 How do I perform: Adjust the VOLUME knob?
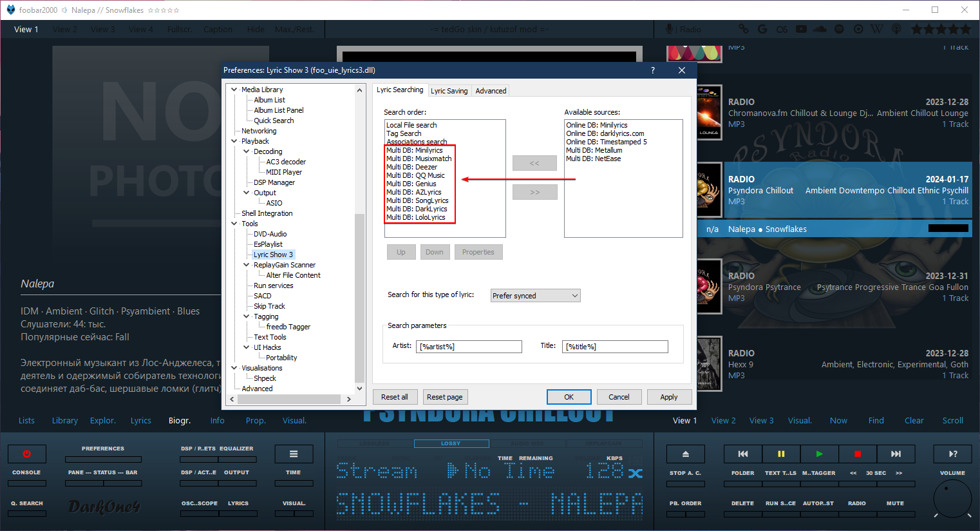tap(952, 497)
